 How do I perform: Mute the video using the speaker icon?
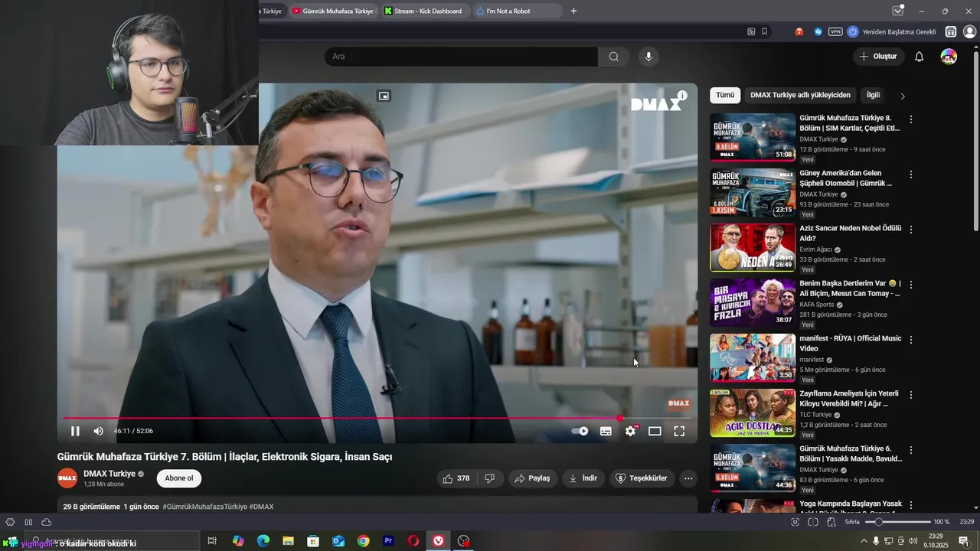[98, 431]
